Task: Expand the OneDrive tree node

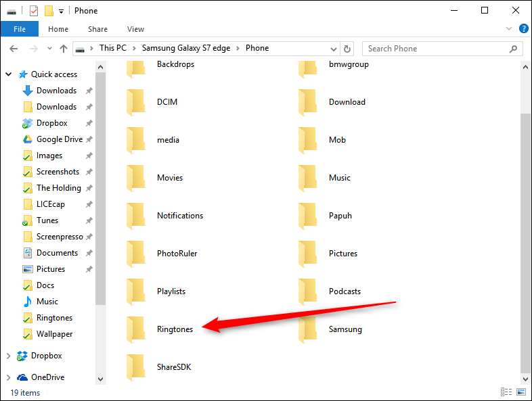Action: click(x=9, y=377)
